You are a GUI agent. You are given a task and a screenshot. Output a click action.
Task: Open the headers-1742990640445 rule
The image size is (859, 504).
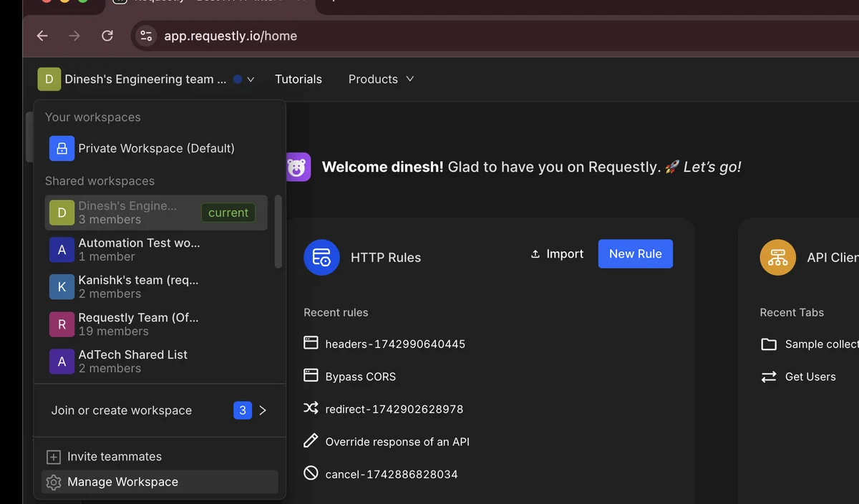coord(395,344)
